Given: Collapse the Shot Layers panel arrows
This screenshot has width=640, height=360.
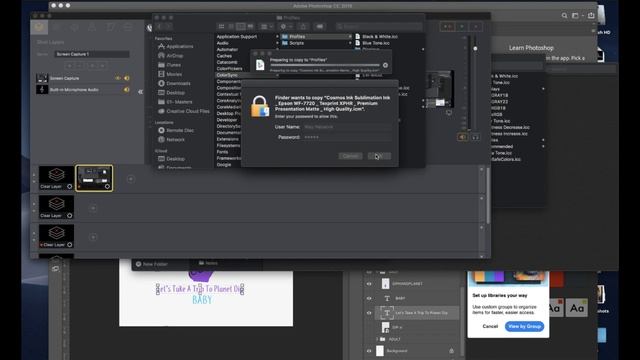Looking at the screenshot, I should (x=140, y=92).
